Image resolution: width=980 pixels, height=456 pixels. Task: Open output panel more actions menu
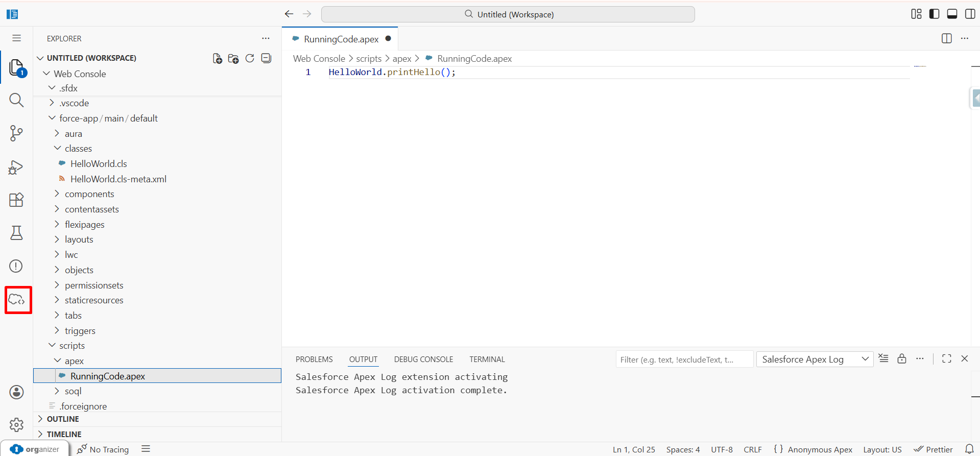click(x=920, y=358)
